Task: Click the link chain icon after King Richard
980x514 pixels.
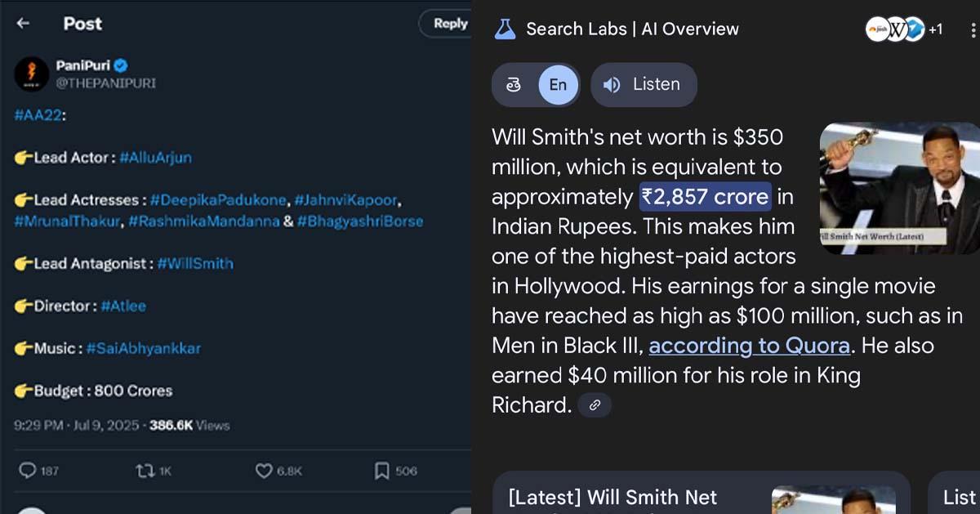Action: [x=595, y=404]
